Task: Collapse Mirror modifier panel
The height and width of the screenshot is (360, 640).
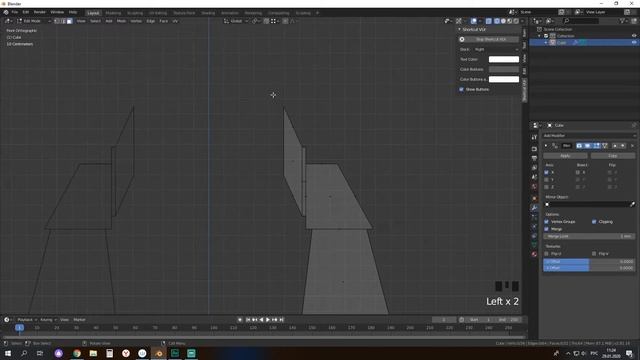Action: (x=546, y=146)
